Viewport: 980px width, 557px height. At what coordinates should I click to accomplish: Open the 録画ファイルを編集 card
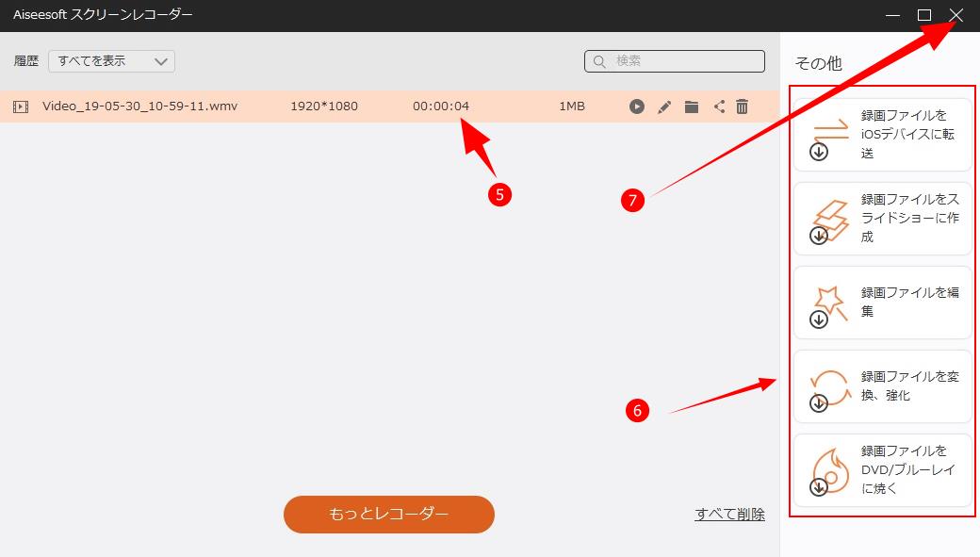pyautogui.click(x=883, y=302)
